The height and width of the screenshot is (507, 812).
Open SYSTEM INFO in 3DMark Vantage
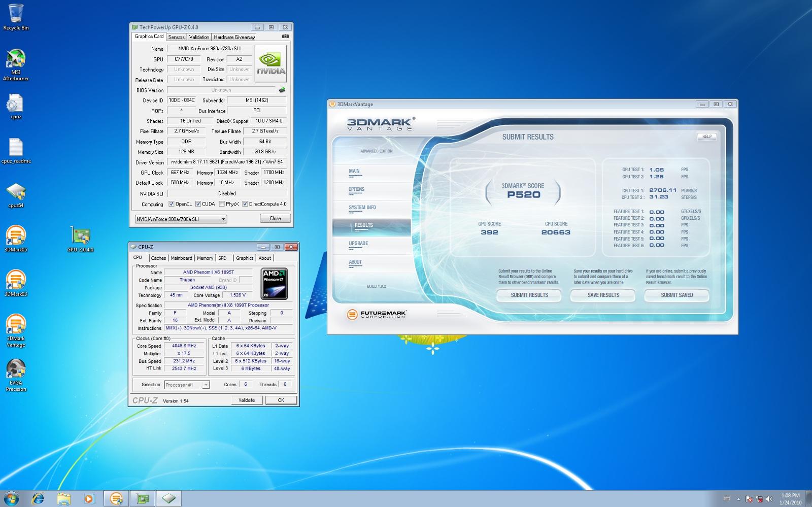(362, 208)
